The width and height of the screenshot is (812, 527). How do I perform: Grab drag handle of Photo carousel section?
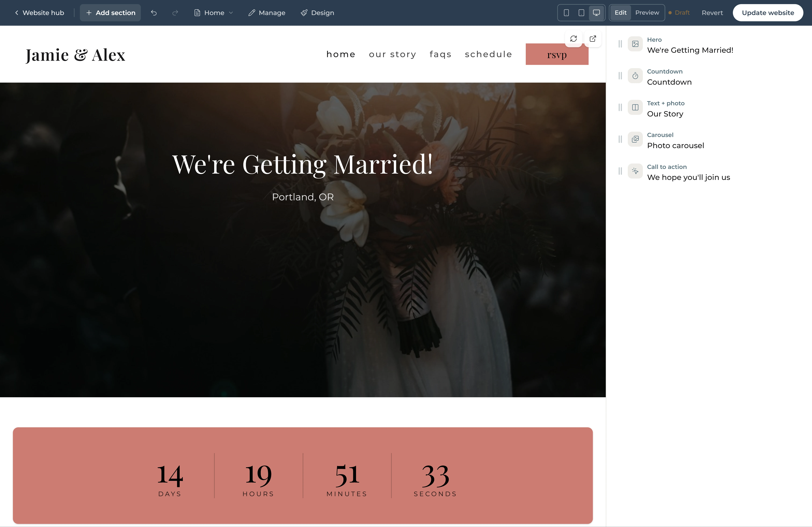pyautogui.click(x=620, y=139)
